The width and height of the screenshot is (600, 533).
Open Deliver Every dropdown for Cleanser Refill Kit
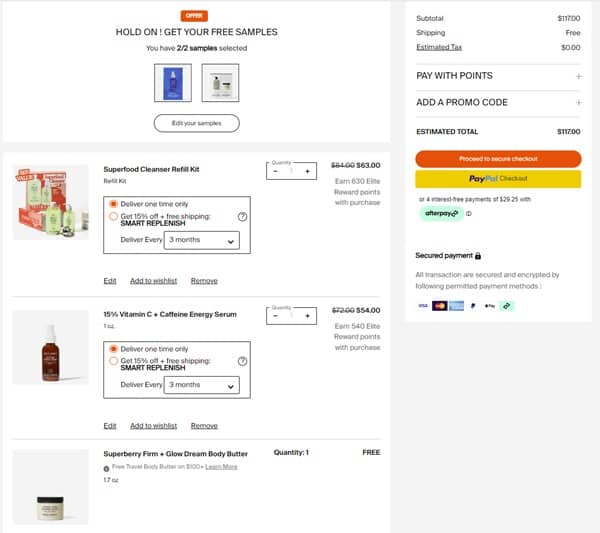pyautogui.click(x=203, y=240)
